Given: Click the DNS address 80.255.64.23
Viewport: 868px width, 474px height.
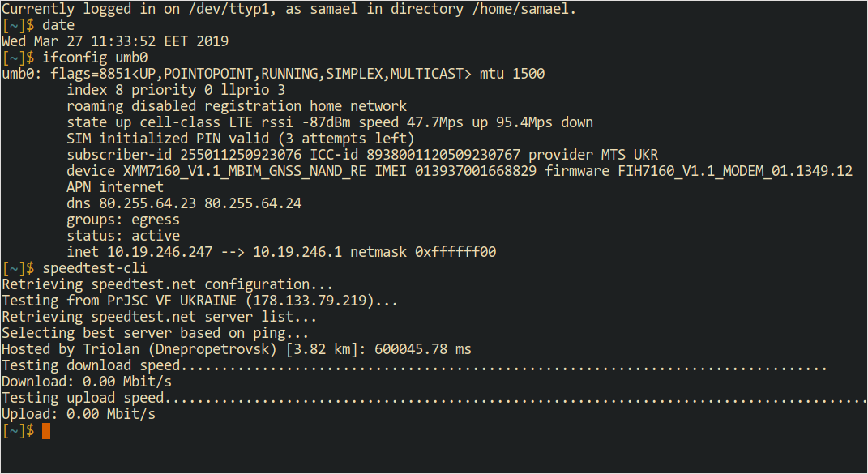Looking at the screenshot, I should (148, 203).
